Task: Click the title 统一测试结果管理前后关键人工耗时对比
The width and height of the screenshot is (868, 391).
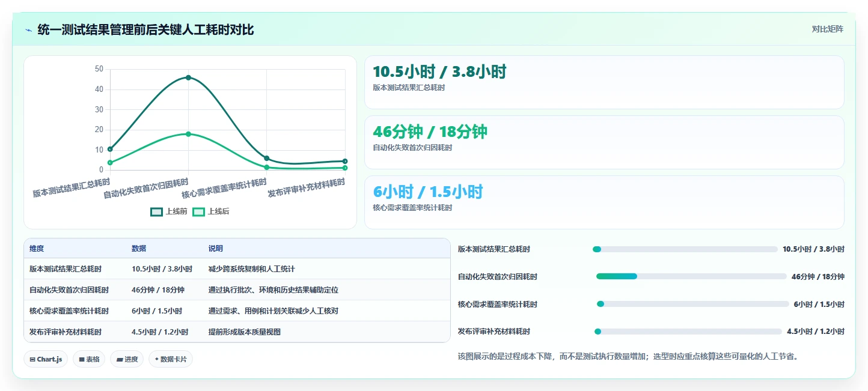Action: [145, 30]
